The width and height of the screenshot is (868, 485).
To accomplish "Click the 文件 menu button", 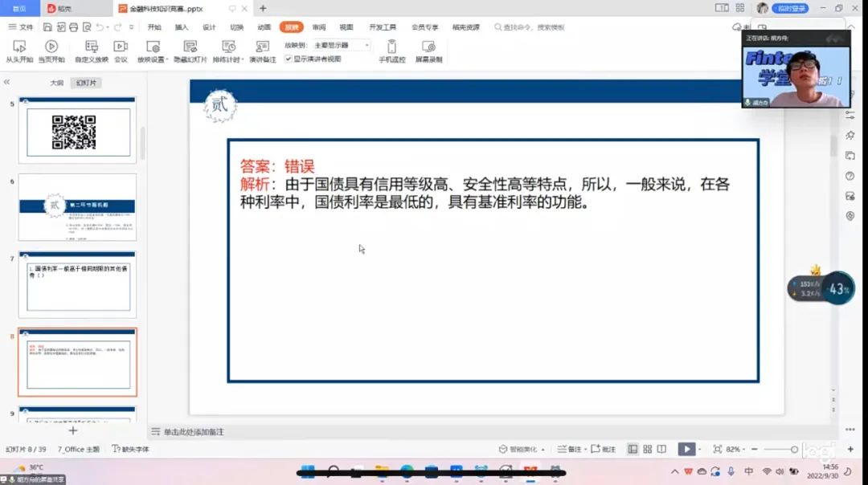I will [21, 27].
